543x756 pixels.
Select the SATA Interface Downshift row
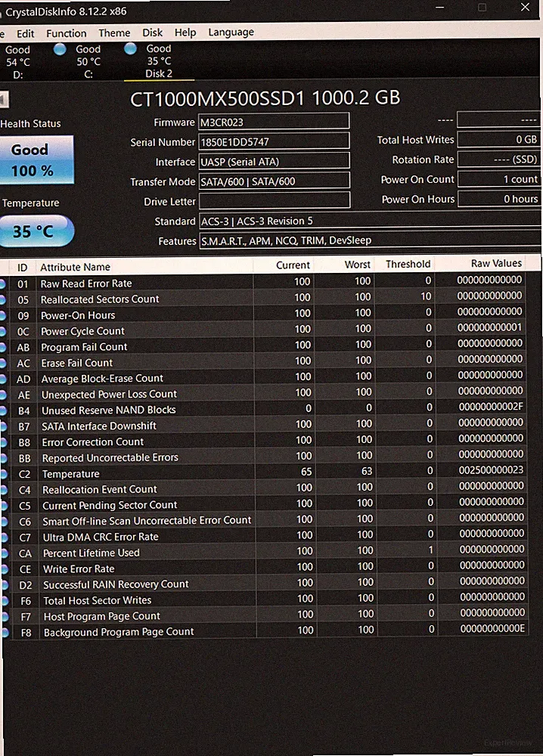coord(263,425)
